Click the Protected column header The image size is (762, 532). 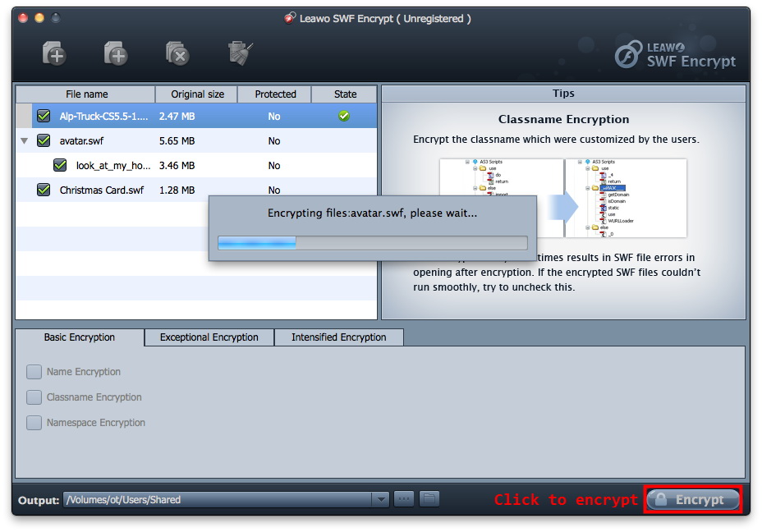click(x=275, y=94)
